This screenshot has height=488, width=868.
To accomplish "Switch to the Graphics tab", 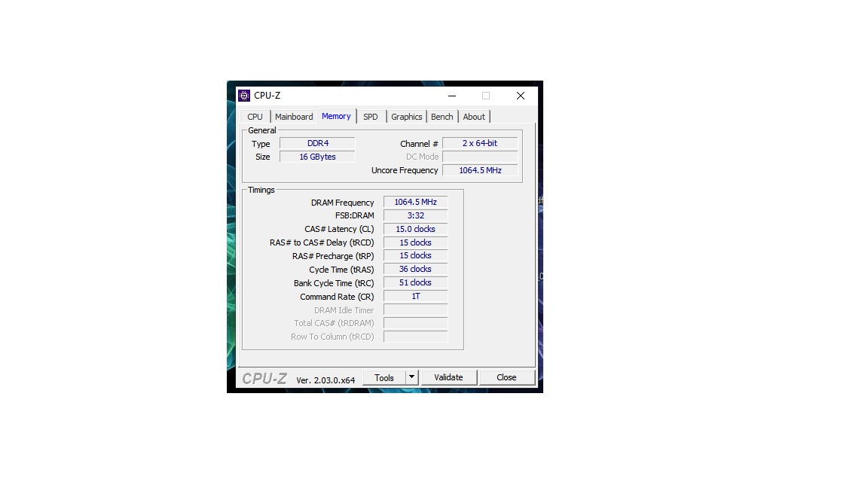I will 407,117.
